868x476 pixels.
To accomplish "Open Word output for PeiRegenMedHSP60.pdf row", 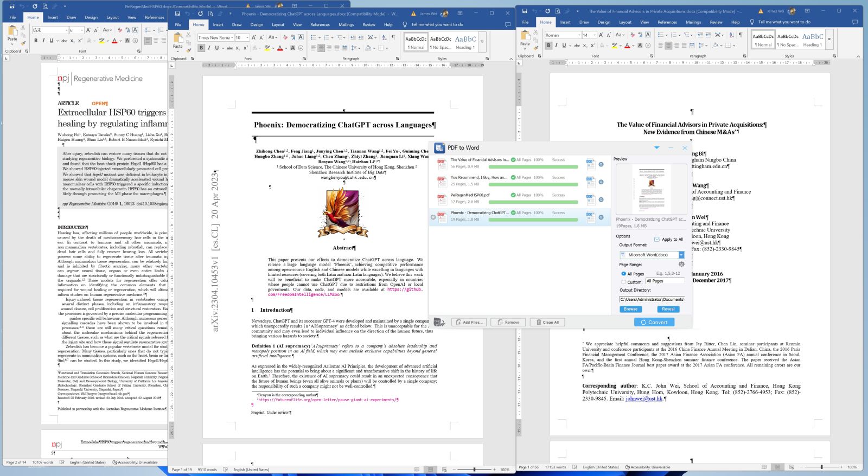I will tap(590, 199).
